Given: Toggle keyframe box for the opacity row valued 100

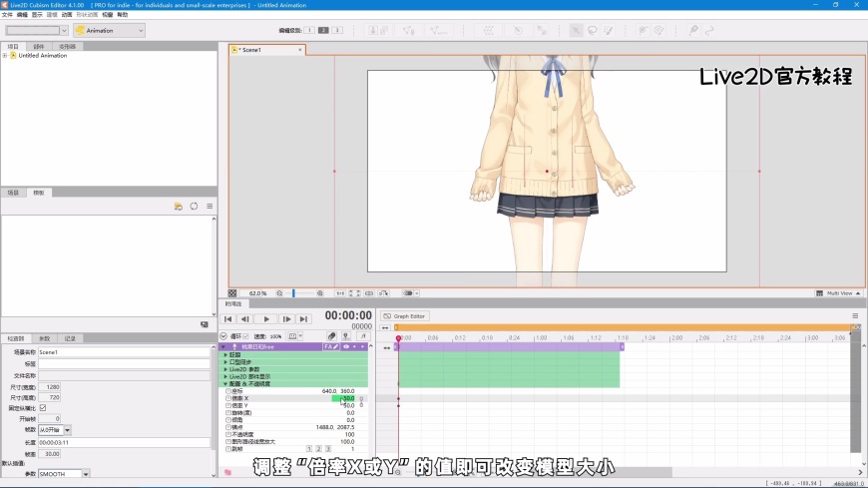Looking at the screenshot, I should 228,434.
